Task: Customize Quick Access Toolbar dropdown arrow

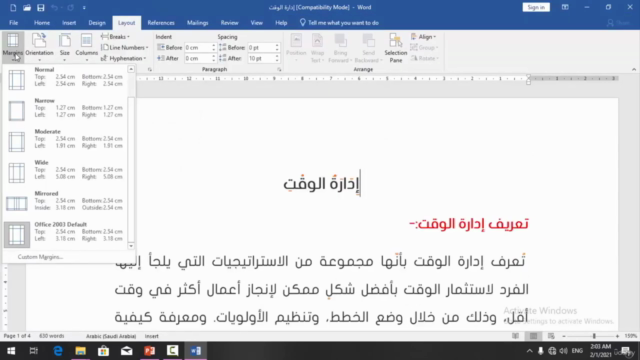Action: coord(84,7)
